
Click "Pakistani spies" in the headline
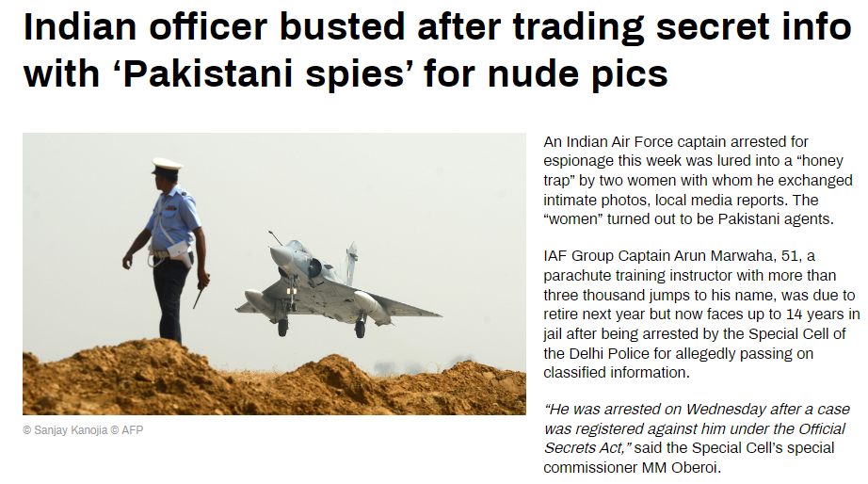click(264, 74)
